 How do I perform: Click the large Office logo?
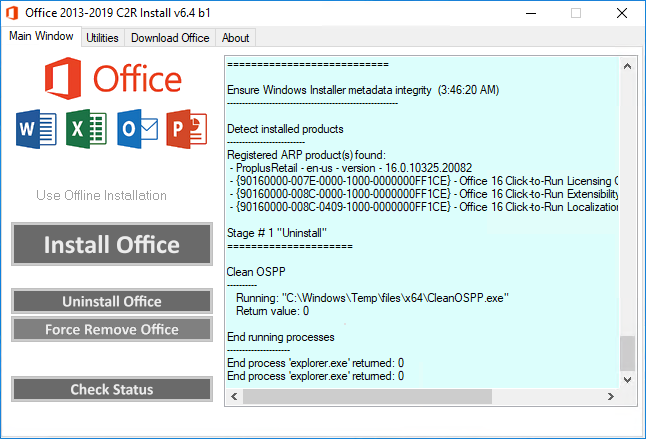coord(112,78)
